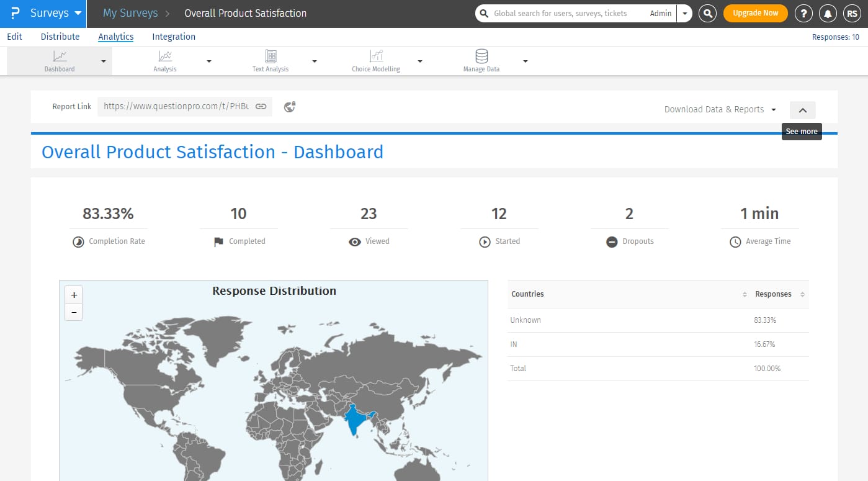Switch to the Distribute tab

(60, 37)
